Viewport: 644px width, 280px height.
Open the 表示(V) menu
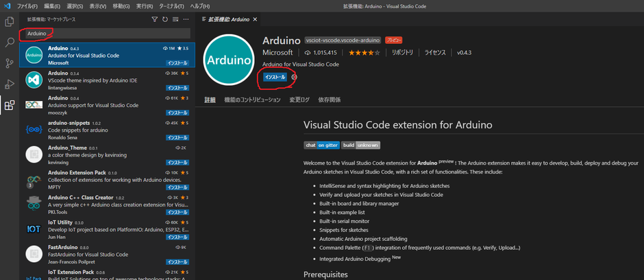pyautogui.click(x=98, y=7)
